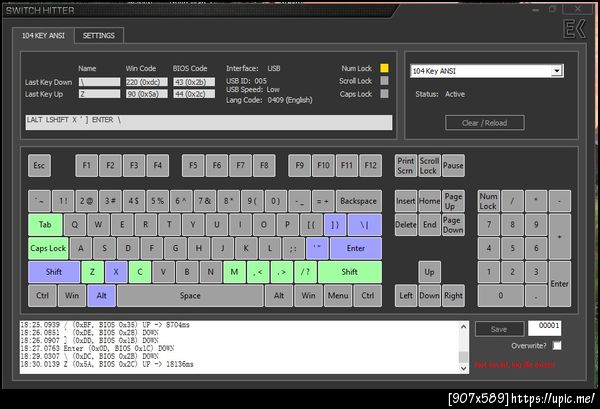Click the Pause key tile
This screenshot has height=409, width=600.
pos(453,165)
